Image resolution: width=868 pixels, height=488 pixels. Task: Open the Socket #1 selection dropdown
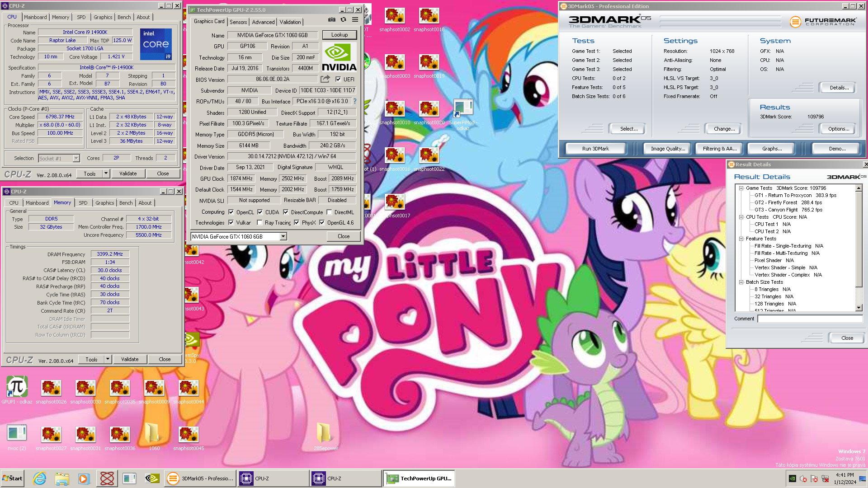point(76,158)
